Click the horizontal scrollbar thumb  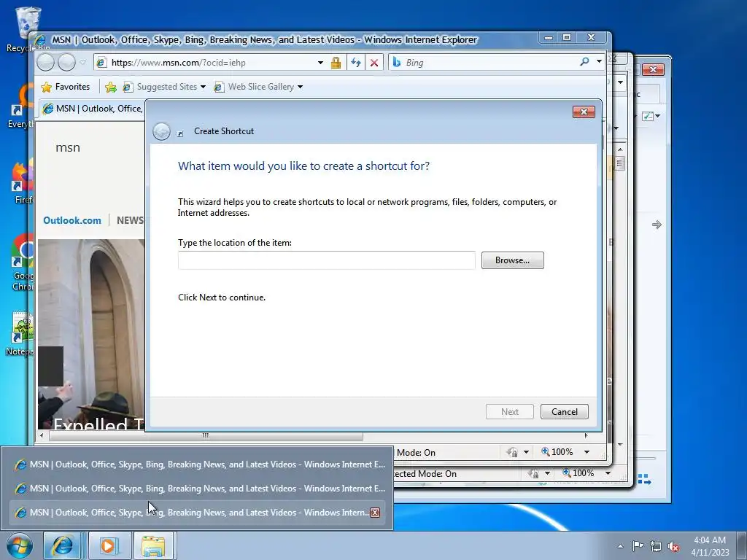point(205,435)
